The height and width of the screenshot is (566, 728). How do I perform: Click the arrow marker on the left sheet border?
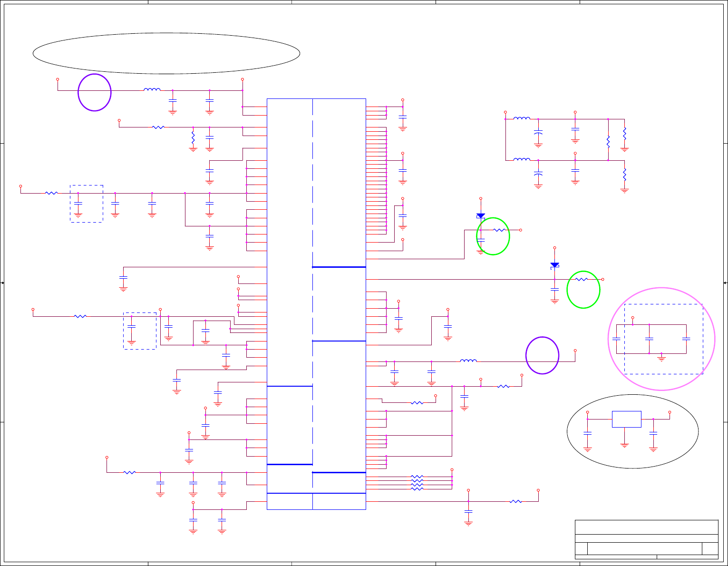click(x=3, y=283)
